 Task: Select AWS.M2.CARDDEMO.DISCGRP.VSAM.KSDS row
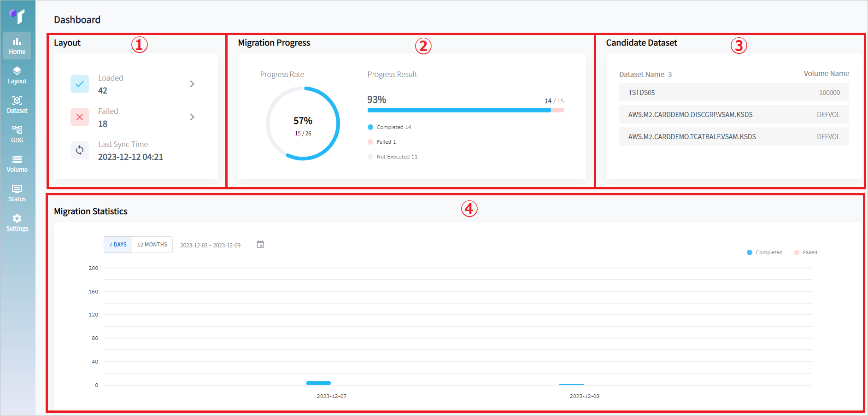coord(734,114)
